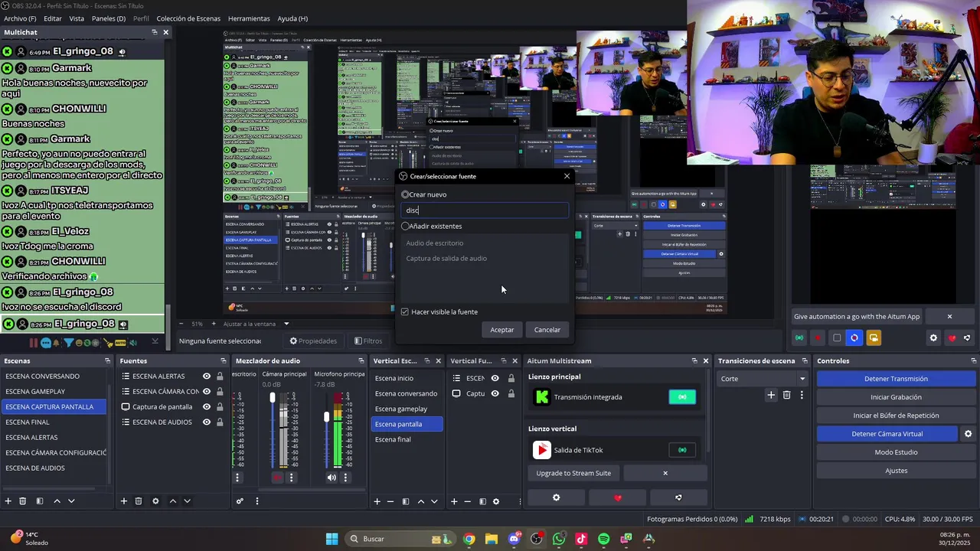980x551 pixels.
Task: Unlock the Captura de pantalla source
Action: click(x=220, y=406)
